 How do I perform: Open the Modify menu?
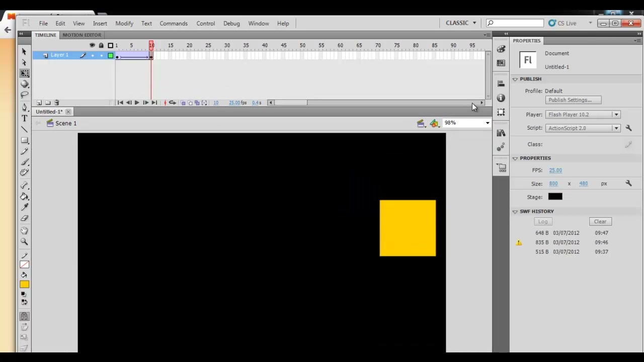(124, 24)
